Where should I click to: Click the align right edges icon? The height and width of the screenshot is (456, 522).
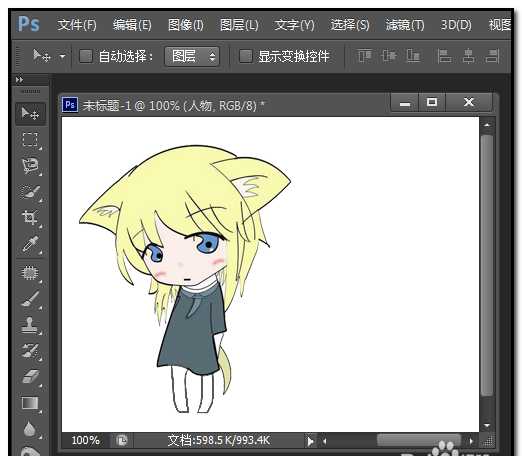(x=492, y=56)
